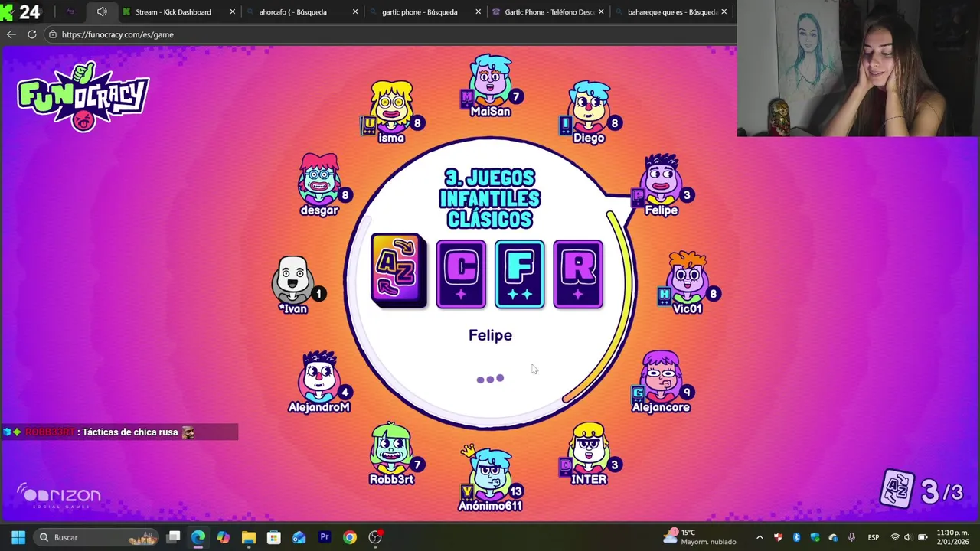Click Felipe's purple avatar
The image size is (980, 551).
coord(661,178)
